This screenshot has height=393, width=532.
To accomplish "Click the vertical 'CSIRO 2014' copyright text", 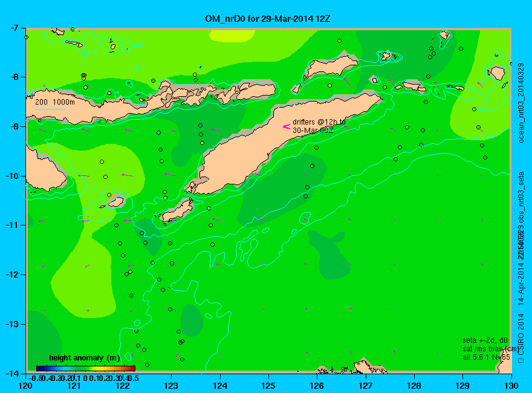I will pos(521,334).
